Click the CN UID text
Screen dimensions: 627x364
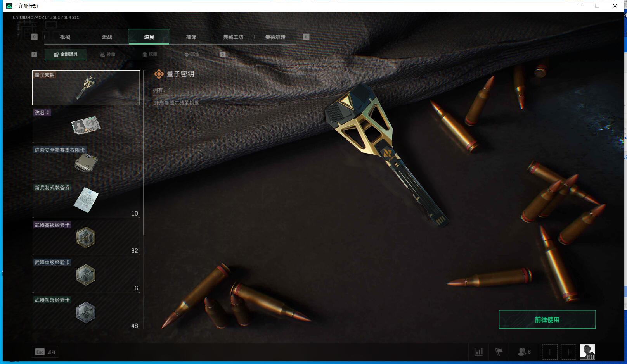46,17
